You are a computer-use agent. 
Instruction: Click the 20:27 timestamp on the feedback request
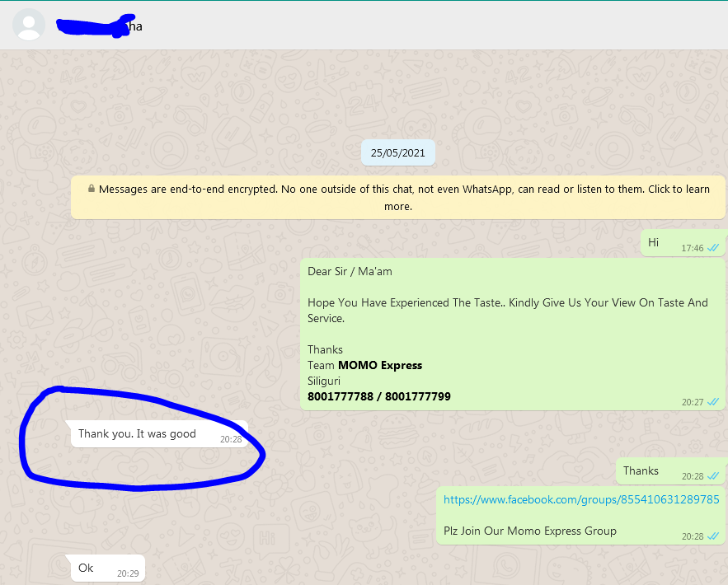tap(693, 402)
